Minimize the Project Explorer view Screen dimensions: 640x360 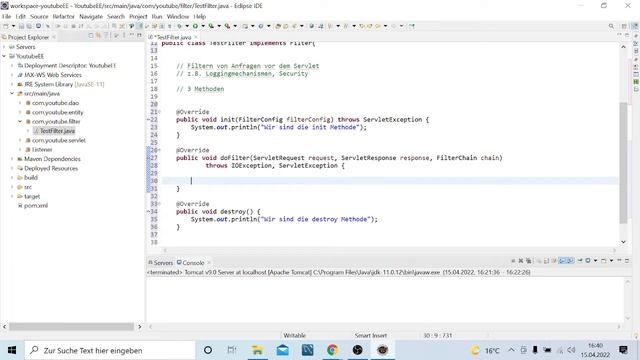pos(132,36)
